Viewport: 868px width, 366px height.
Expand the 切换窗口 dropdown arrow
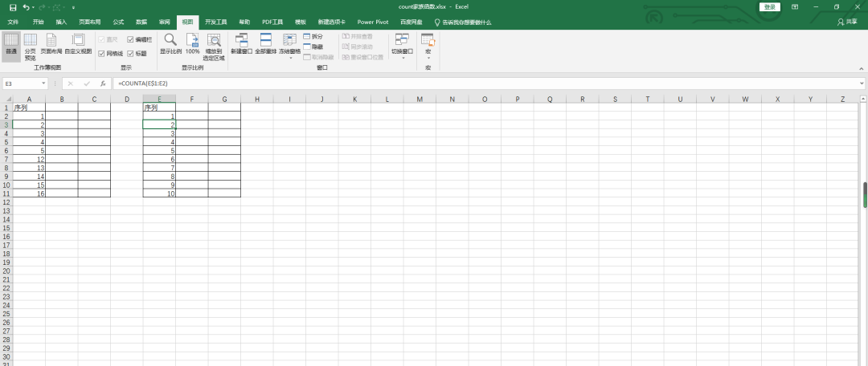tap(402, 58)
